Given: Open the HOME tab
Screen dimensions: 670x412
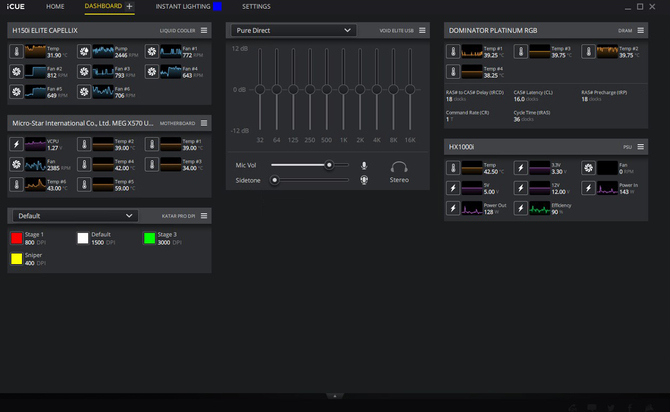Looking at the screenshot, I should pyautogui.click(x=55, y=6).
